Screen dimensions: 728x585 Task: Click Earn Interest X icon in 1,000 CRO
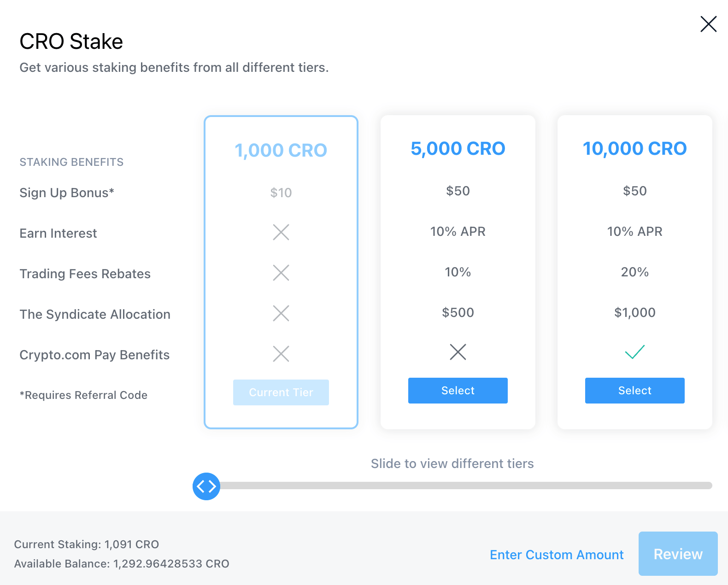(x=281, y=232)
